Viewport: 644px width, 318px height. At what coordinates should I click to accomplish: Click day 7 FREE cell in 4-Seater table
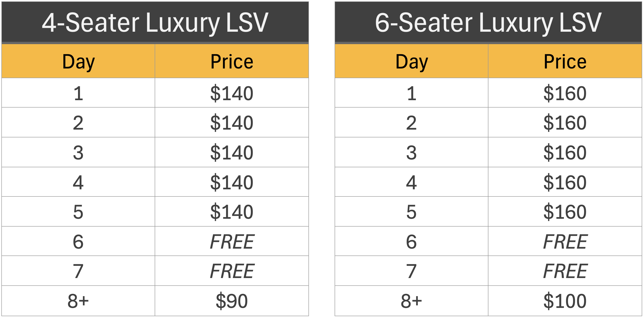[232, 271]
